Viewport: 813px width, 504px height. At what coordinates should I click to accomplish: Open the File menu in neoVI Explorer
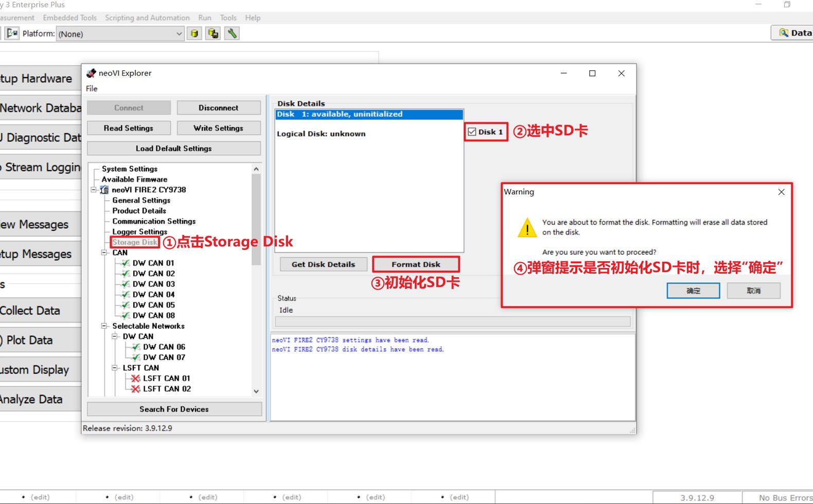click(92, 88)
